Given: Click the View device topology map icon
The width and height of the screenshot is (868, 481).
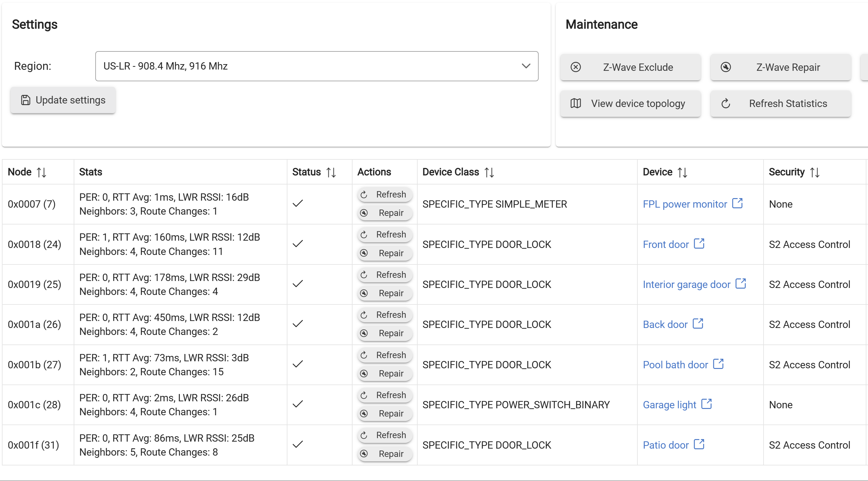Looking at the screenshot, I should (x=575, y=104).
